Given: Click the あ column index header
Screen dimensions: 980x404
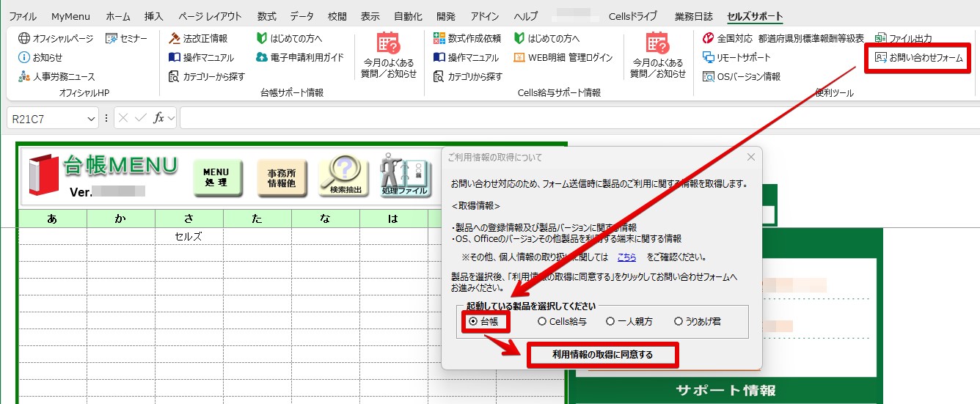Looking at the screenshot, I should pyautogui.click(x=53, y=218).
